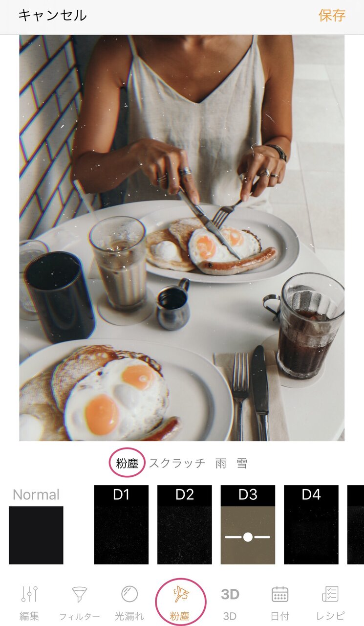Open the 日付 calendar icon
364x626 pixels.
(x=280, y=594)
